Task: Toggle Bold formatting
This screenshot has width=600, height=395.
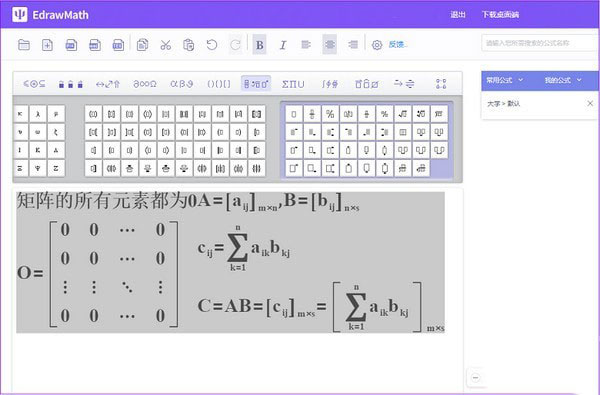Action: [259, 45]
